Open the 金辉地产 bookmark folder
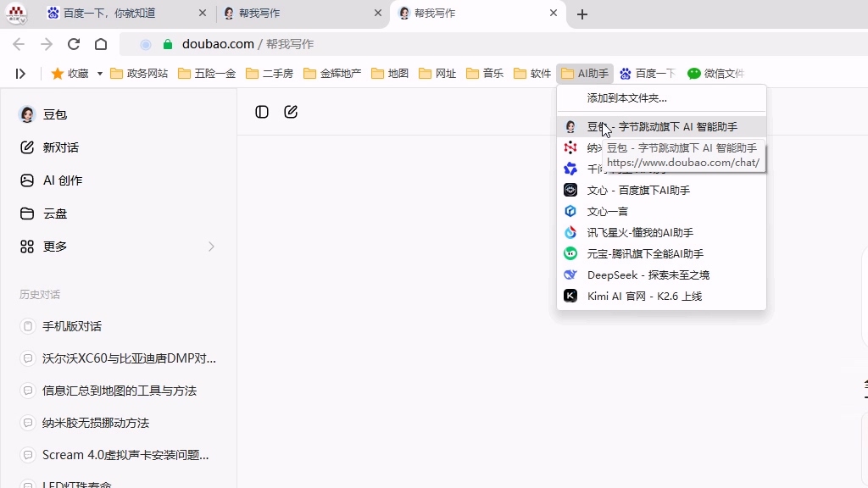The image size is (868, 488). click(x=332, y=74)
